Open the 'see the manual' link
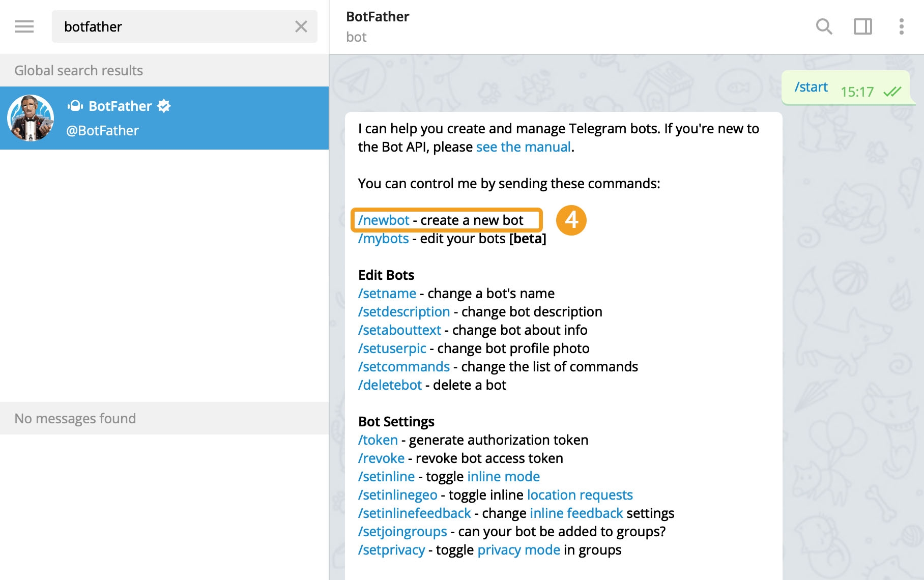This screenshot has height=580, width=924. click(523, 147)
